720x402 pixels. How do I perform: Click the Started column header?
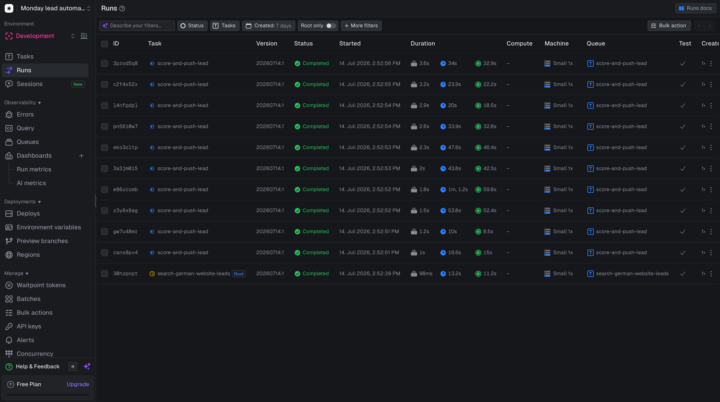pyautogui.click(x=350, y=44)
